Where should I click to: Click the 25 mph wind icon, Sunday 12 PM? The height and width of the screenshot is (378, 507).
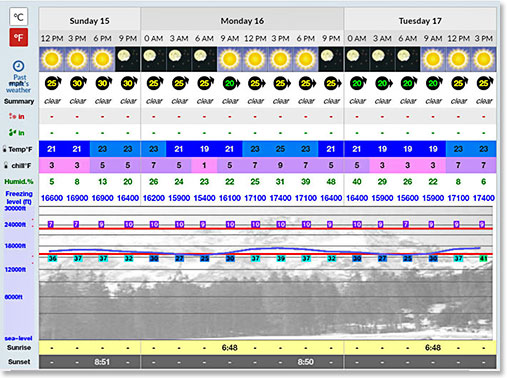tap(53, 83)
